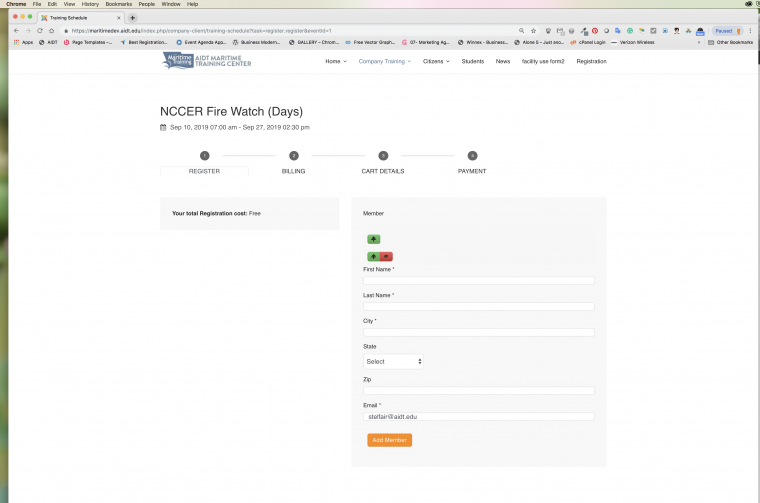This screenshot has height=503, width=760.
Task: Expand the Company Training menu
Action: point(385,62)
